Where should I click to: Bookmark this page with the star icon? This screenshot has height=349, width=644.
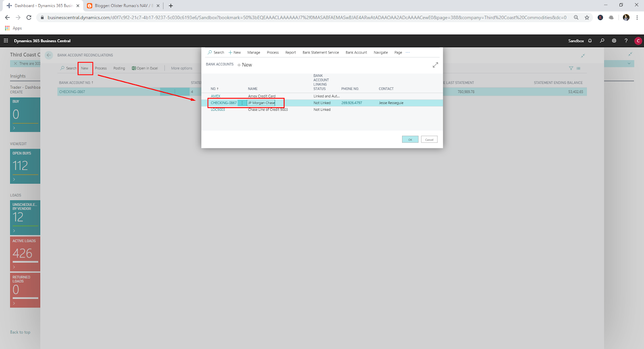tap(587, 17)
